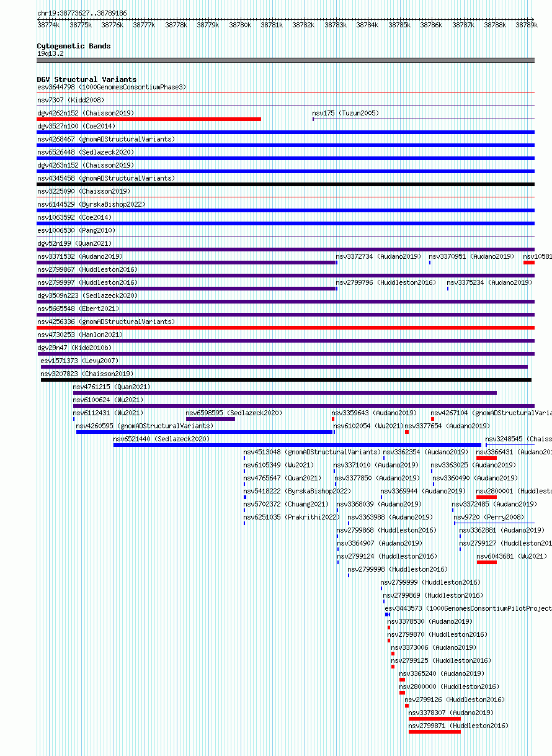This screenshot has height=756, width=552.
Task: Click nsv6526448 (Sedlazeck2020) label
Action: tap(86, 152)
